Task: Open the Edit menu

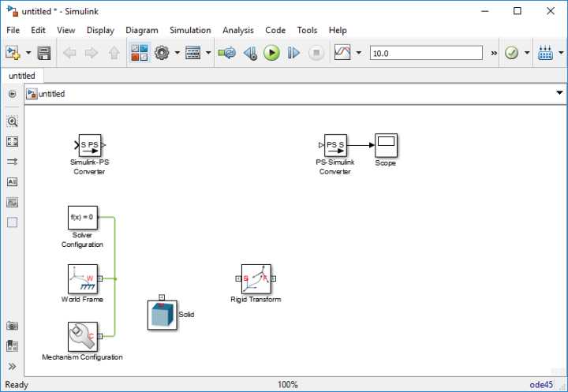Action: [x=38, y=31]
